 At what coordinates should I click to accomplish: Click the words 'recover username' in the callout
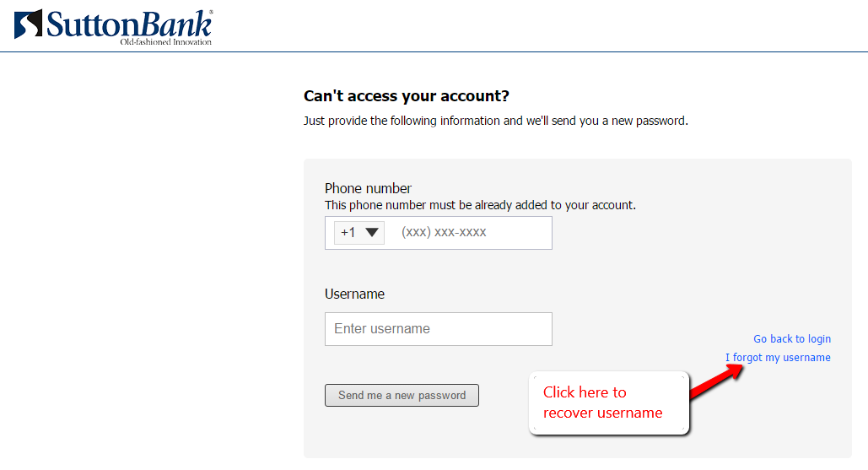point(603,413)
